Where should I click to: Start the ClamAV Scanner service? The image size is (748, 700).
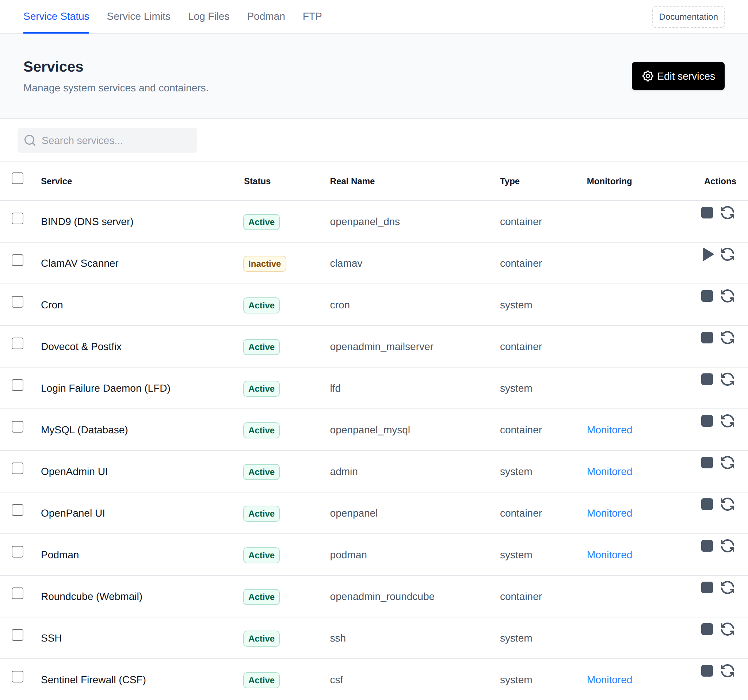pyautogui.click(x=708, y=254)
